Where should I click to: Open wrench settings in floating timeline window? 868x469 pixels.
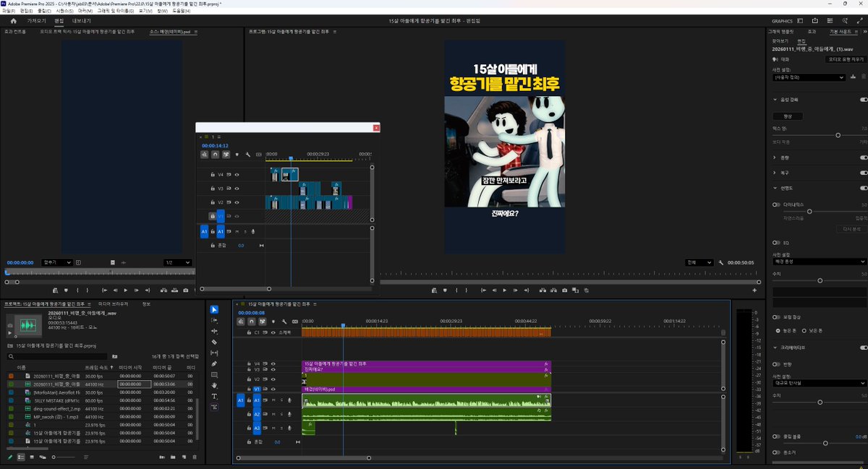(x=248, y=154)
